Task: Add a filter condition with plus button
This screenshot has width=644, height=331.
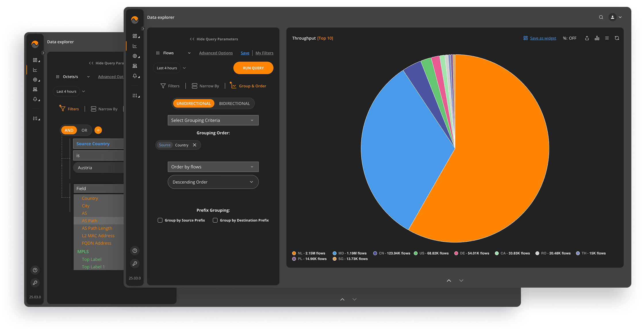Action: [x=98, y=130]
